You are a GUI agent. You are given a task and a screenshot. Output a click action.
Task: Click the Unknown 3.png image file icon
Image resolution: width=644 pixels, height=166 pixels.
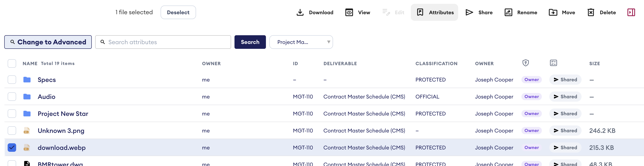26,131
